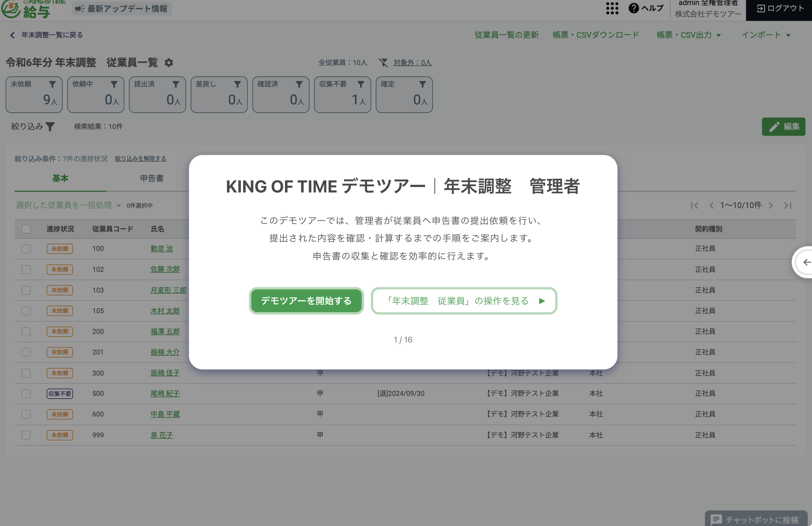Go to previous page chevron
This screenshot has height=526, width=812.
[x=711, y=205]
